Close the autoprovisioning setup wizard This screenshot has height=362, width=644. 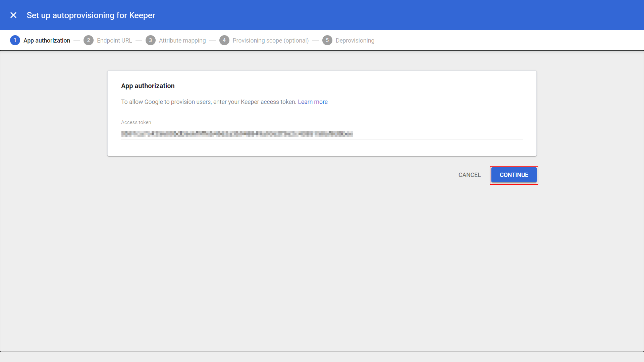pyautogui.click(x=13, y=15)
